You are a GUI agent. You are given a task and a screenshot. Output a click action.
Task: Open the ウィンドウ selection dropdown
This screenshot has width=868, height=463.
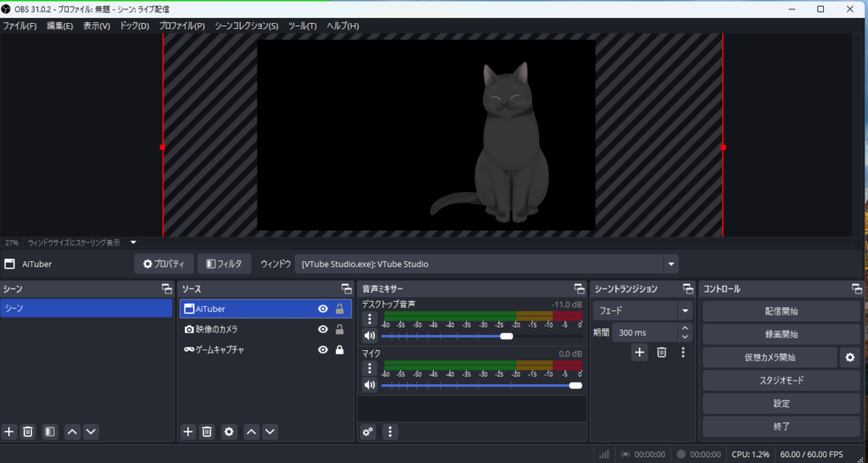pyautogui.click(x=671, y=264)
